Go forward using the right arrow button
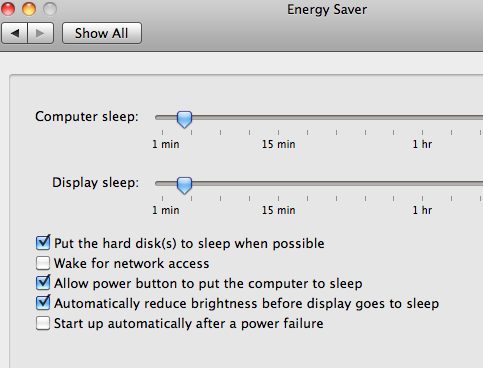 click(40, 33)
